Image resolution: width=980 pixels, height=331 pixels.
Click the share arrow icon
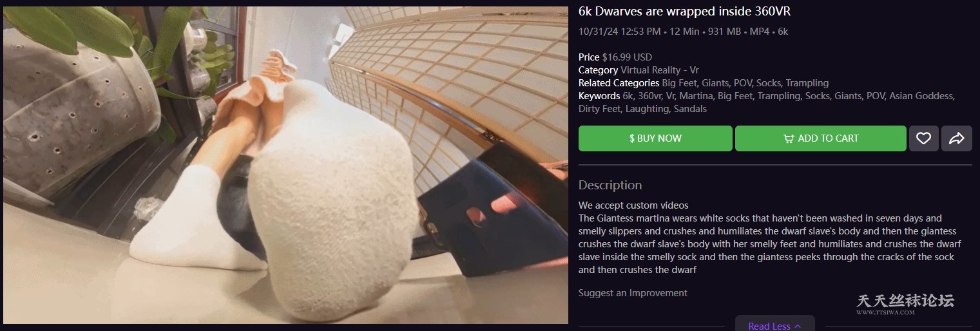957,138
